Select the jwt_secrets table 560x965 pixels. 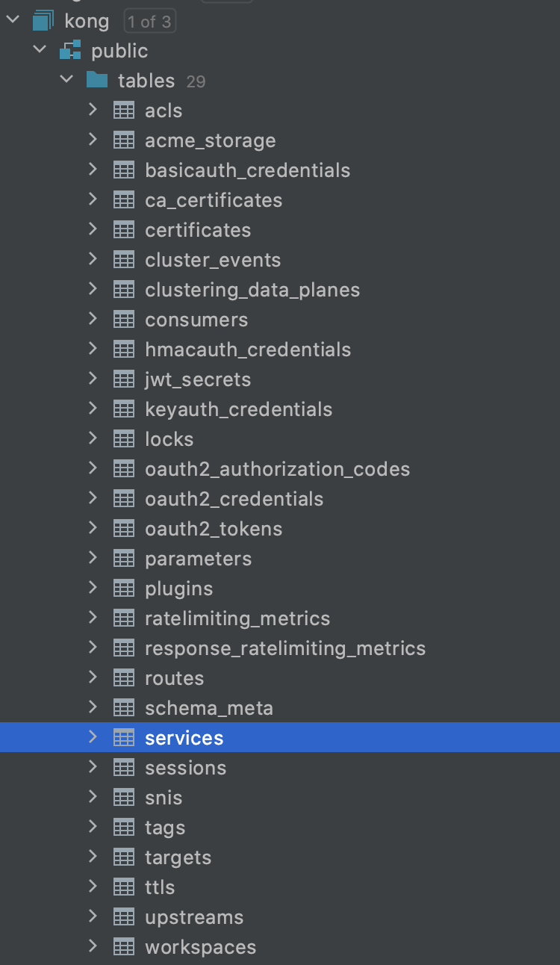point(198,379)
